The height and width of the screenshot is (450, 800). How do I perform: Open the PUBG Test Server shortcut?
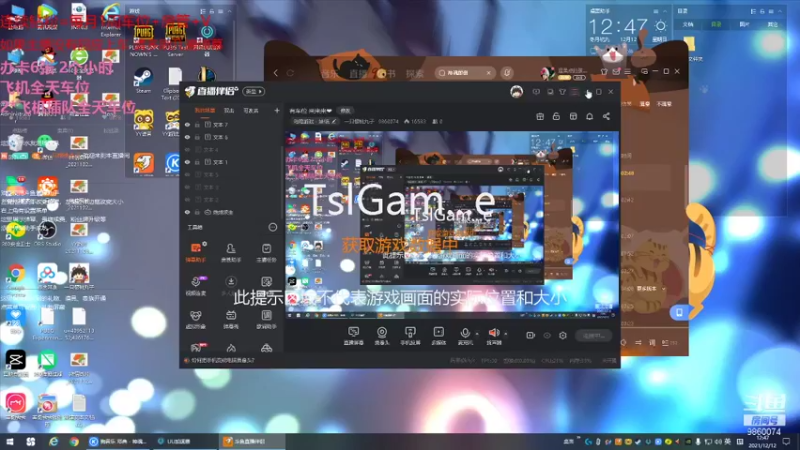175,40
